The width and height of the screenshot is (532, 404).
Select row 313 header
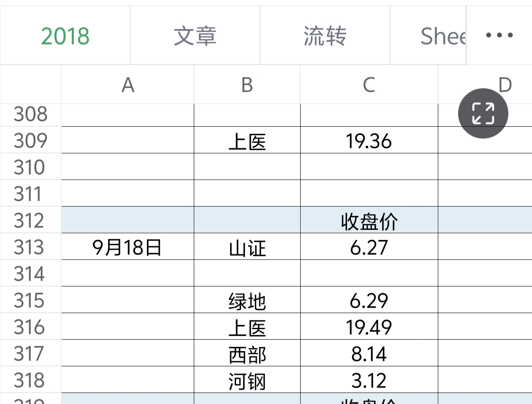point(30,247)
